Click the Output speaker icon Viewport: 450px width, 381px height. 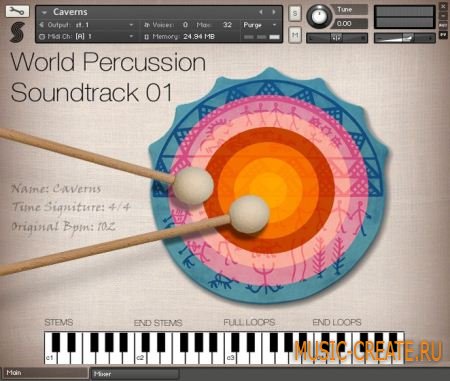(x=42, y=25)
